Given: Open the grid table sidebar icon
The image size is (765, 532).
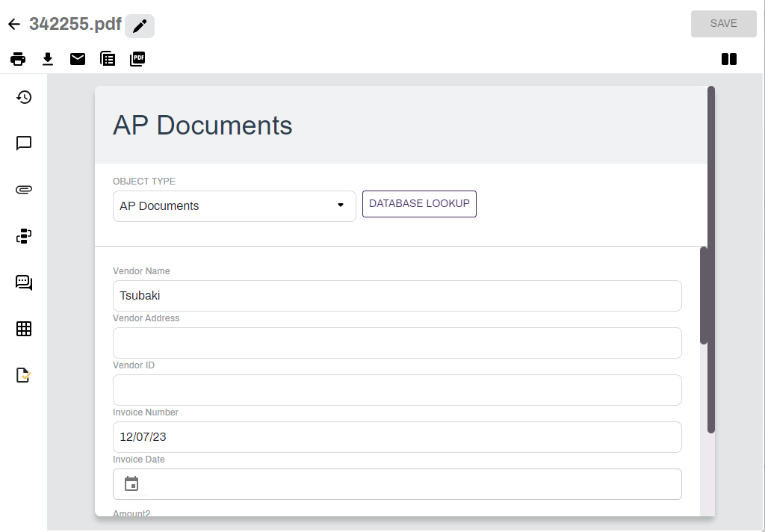Looking at the screenshot, I should pos(24,329).
